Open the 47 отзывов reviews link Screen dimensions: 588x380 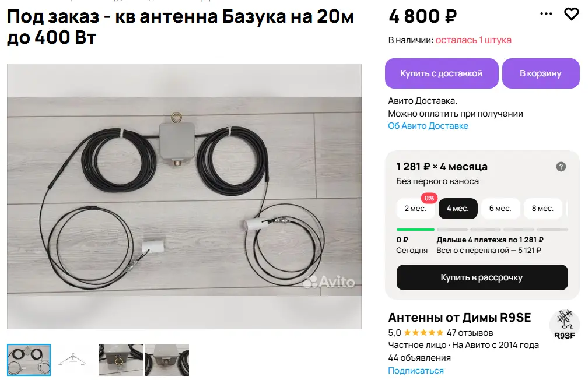[470, 332]
